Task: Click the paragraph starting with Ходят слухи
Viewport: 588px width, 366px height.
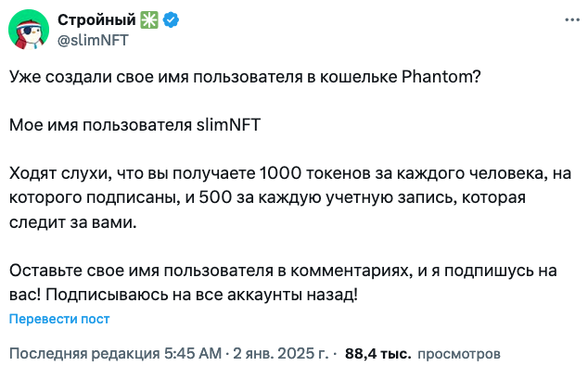Action: pos(290,197)
